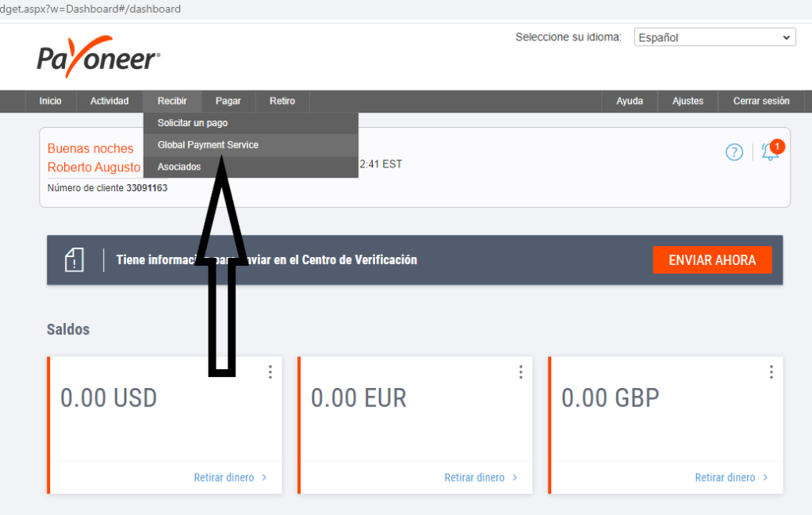The height and width of the screenshot is (515, 812).
Task: Click the Saldos heading
Action: point(68,329)
